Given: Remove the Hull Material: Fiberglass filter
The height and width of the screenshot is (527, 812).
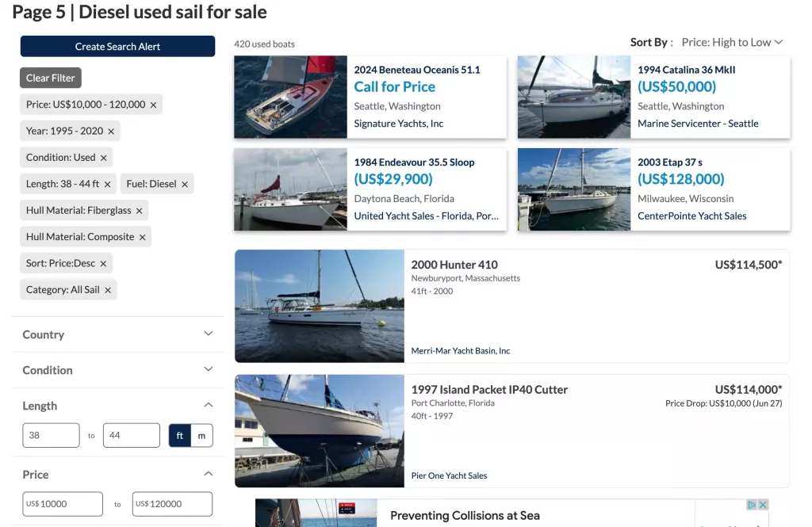Looking at the screenshot, I should tap(139, 210).
